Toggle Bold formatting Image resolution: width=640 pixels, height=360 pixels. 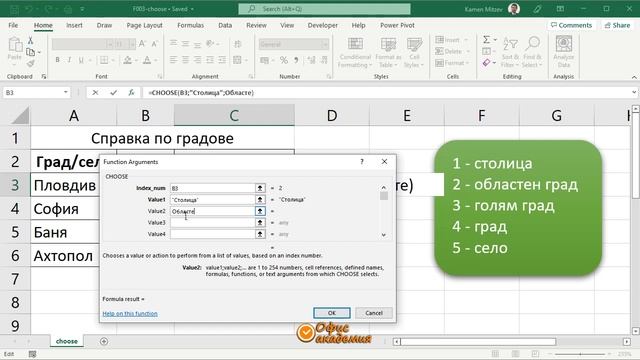pyautogui.click(x=57, y=60)
